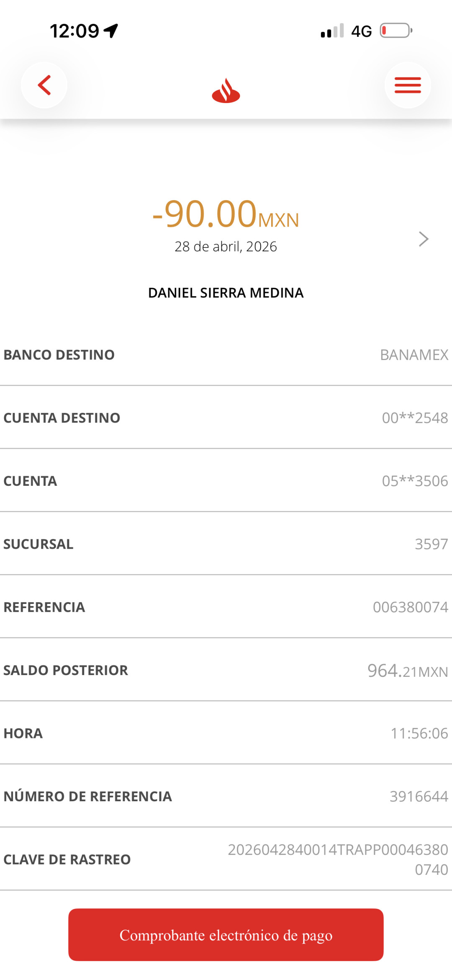This screenshot has height=980, width=452.
Task: Tap the REFERENCIA value 006380074
Action: (410, 607)
